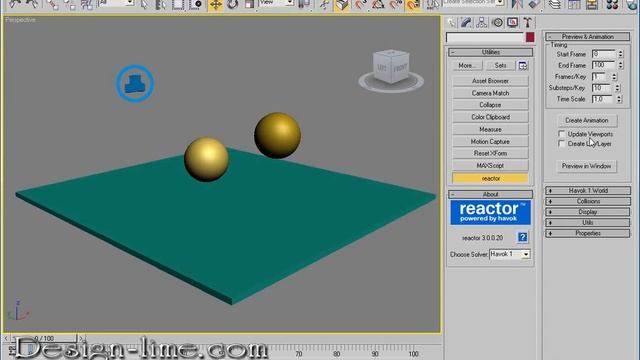Switch to Modify command panel tab
640x360 pixels.
pos(466,23)
